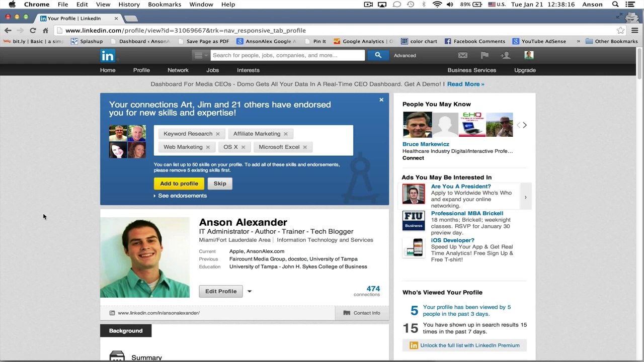This screenshot has height=362, width=644.
Task: Reload the page with refresh icon
Action: [33, 30]
